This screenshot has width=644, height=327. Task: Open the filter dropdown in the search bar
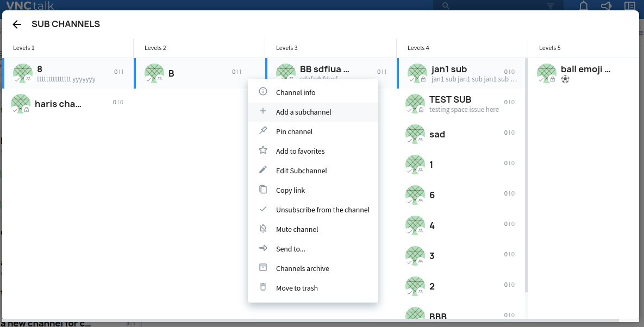pyautogui.click(x=551, y=6)
